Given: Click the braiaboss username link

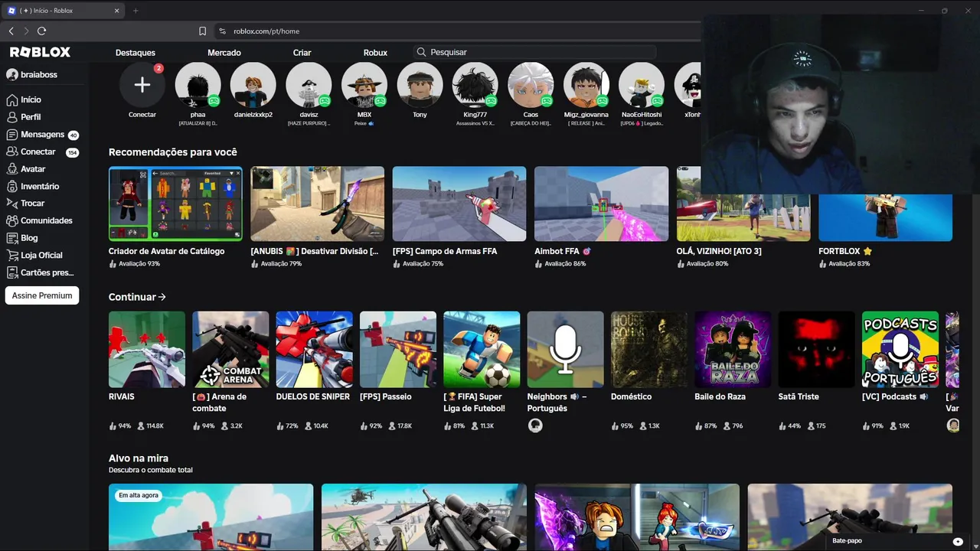Looking at the screenshot, I should [x=39, y=75].
